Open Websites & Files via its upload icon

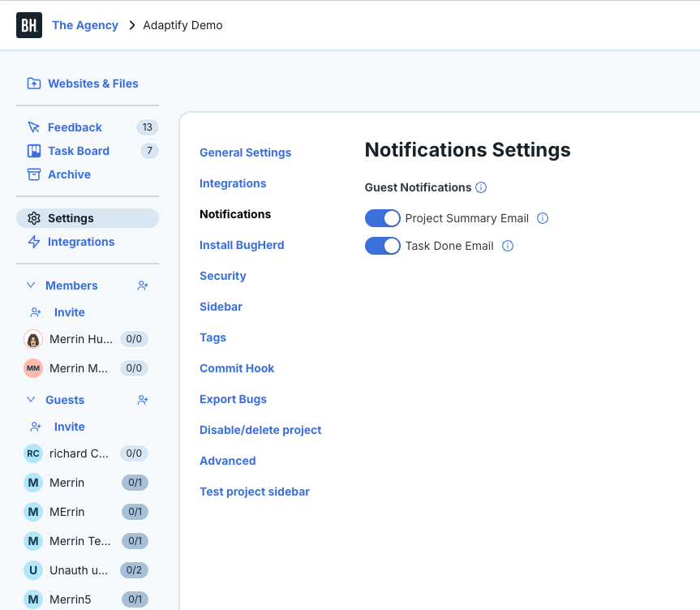coord(32,84)
